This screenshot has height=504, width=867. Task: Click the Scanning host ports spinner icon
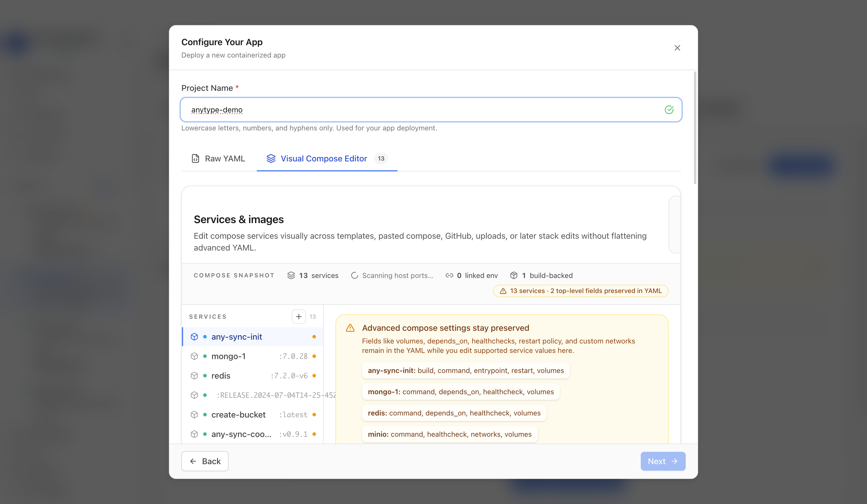[x=354, y=275]
